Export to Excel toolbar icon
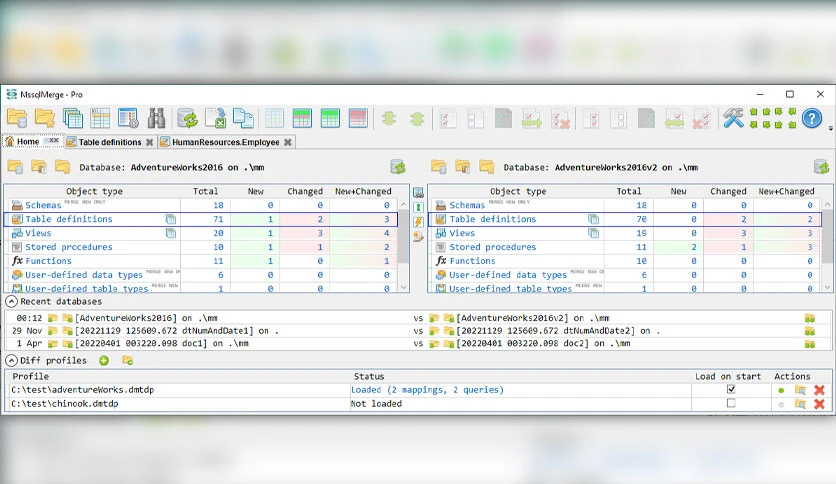 (x=215, y=118)
